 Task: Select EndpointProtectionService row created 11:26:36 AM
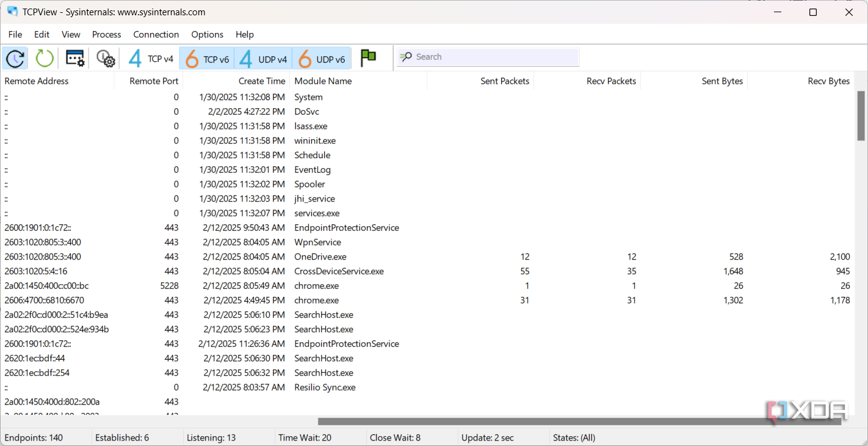tap(427, 344)
